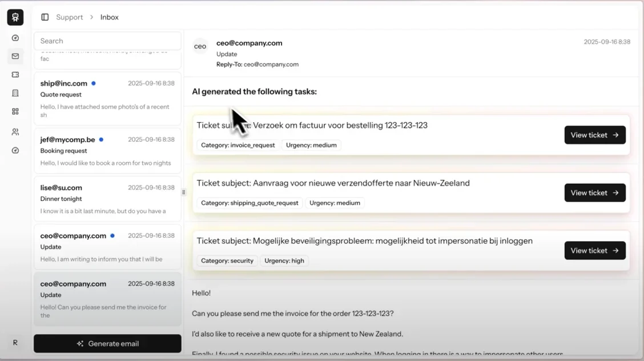View ticket for shipping quote New Zealand
This screenshot has width=644, height=361.
coord(595,192)
